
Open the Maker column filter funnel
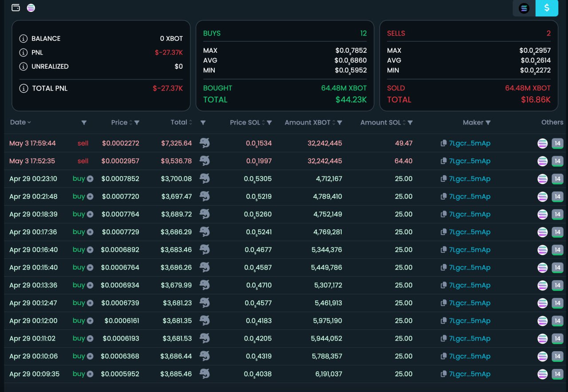tap(488, 123)
